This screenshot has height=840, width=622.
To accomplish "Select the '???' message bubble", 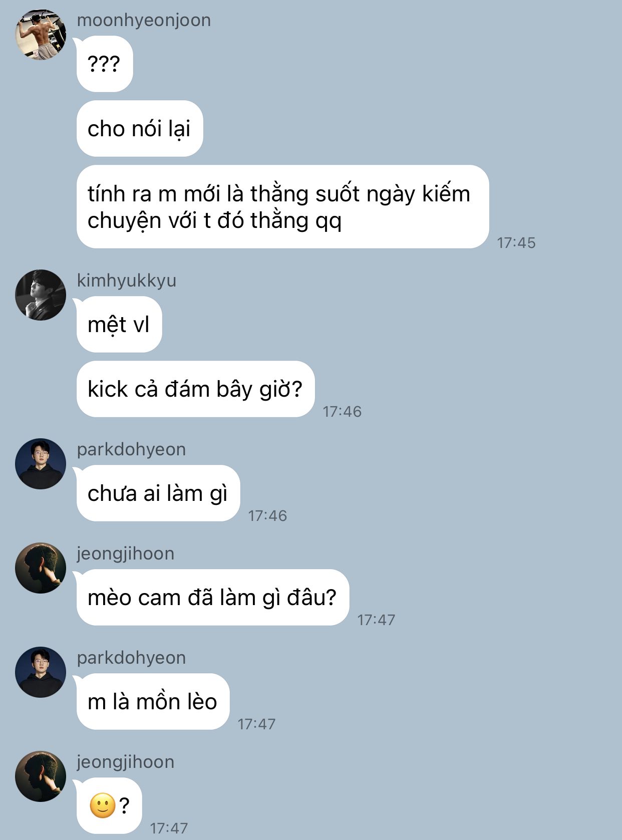I will coord(105,64).
